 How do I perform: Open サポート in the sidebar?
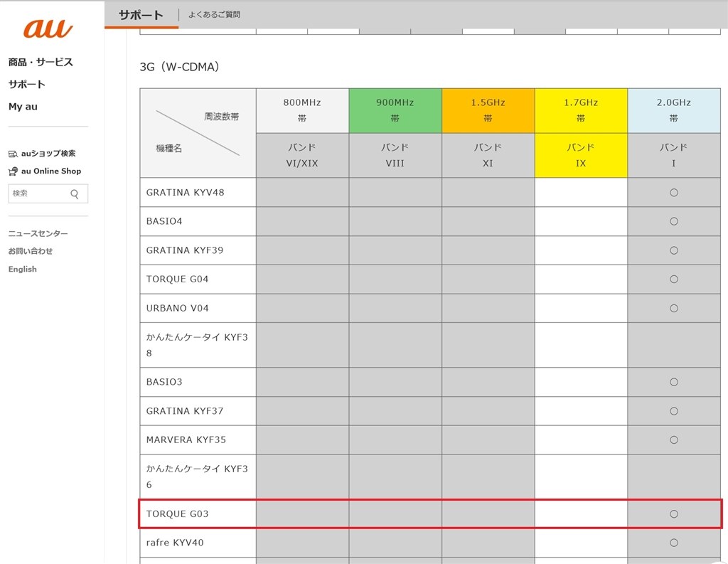(27, 85)
